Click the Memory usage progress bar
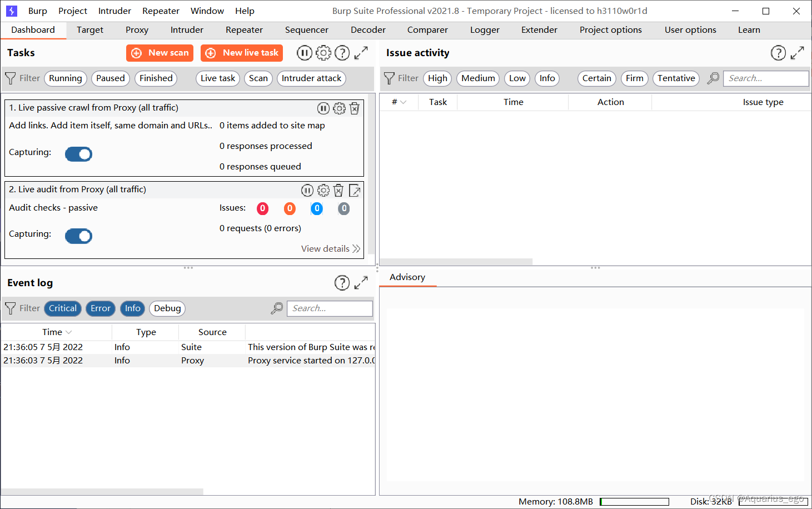Viewport: 812px width, 509px height. (x=634, y=502)
